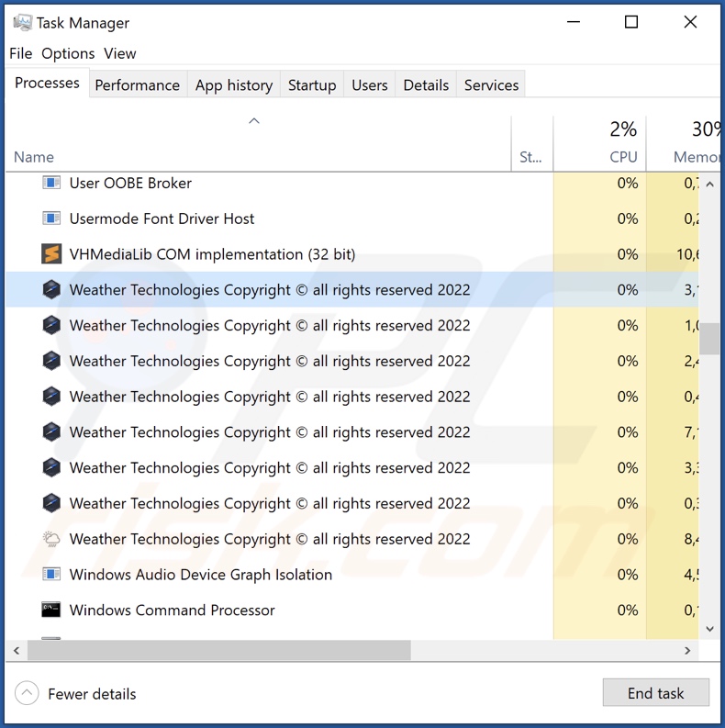
Task: Click the horizontal scrollbar left arrow
Action: tap(17, 650)
